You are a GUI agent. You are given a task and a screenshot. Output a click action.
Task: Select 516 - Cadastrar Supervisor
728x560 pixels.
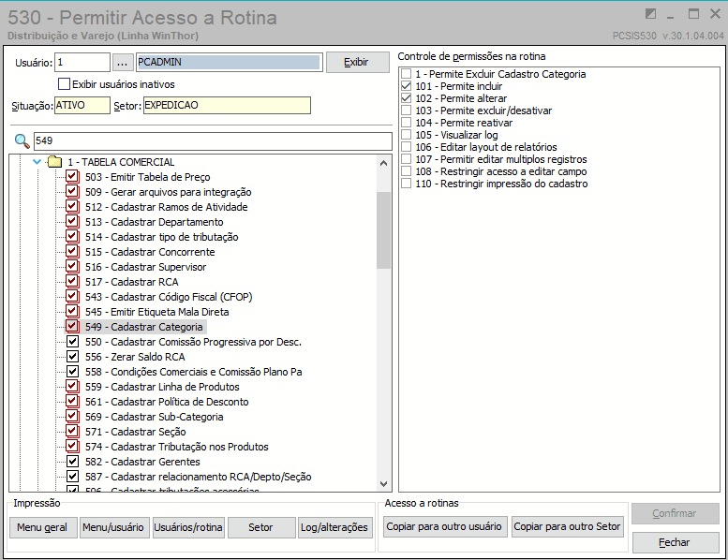[146, 267]
